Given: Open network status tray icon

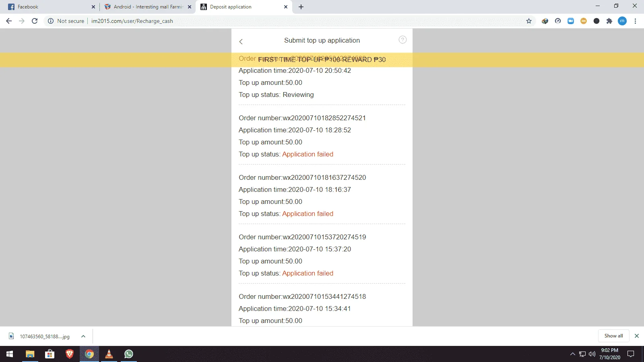Looking at the screenshot, I should click(582, 354).
